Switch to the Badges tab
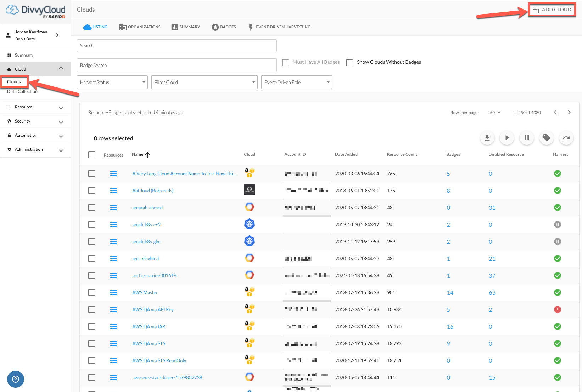This screenshot has height=392, width=582. (224, 27)
